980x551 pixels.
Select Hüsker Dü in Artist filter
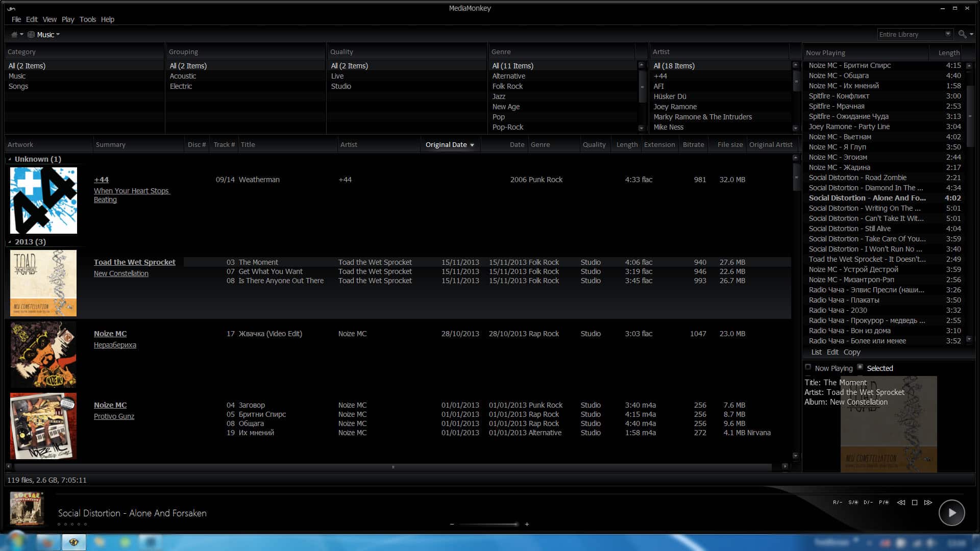click(670, 96)
